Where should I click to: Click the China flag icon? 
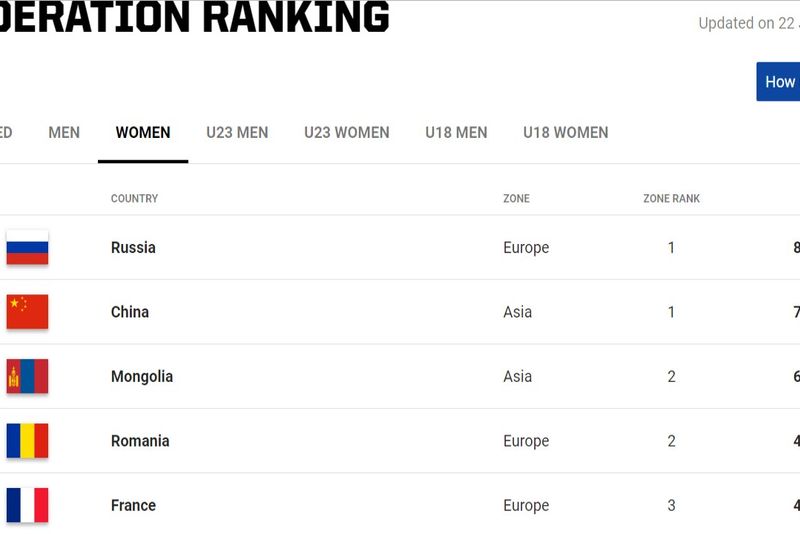[x=27, y=312]
